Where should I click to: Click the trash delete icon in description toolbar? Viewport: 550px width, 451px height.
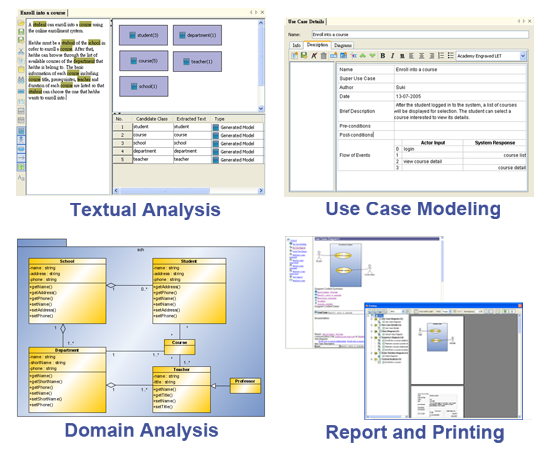[323, 55]
